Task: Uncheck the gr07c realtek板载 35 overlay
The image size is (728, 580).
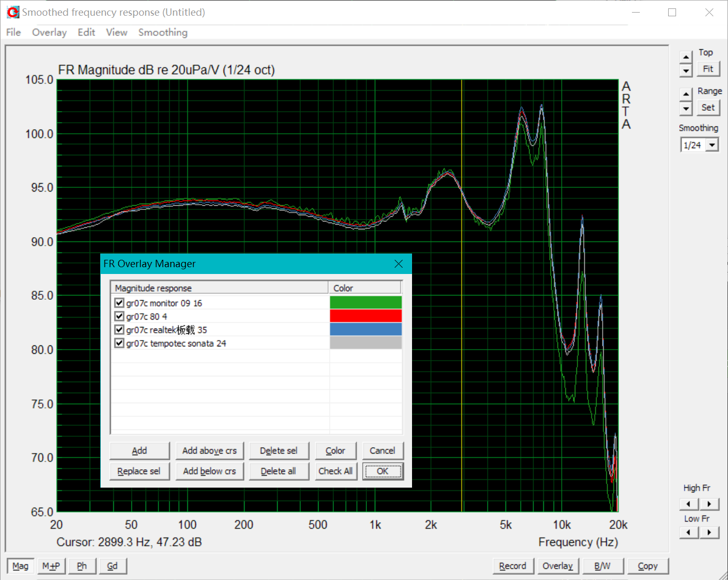Action: coord(119,329)
